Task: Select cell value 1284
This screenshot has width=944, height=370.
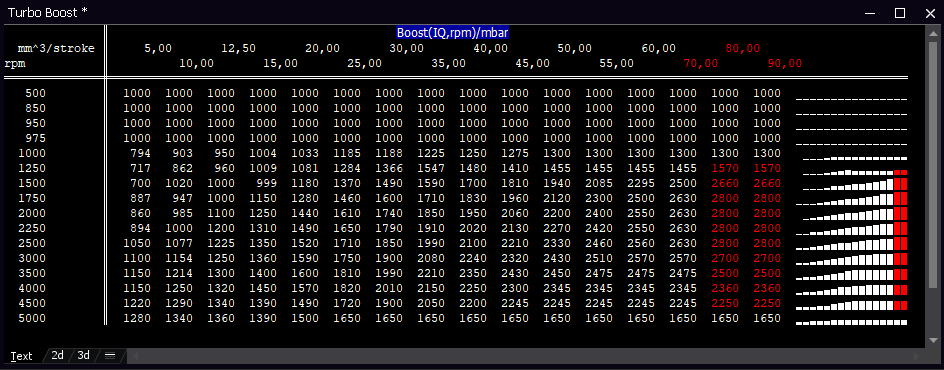Action: (x=347, y=168)
